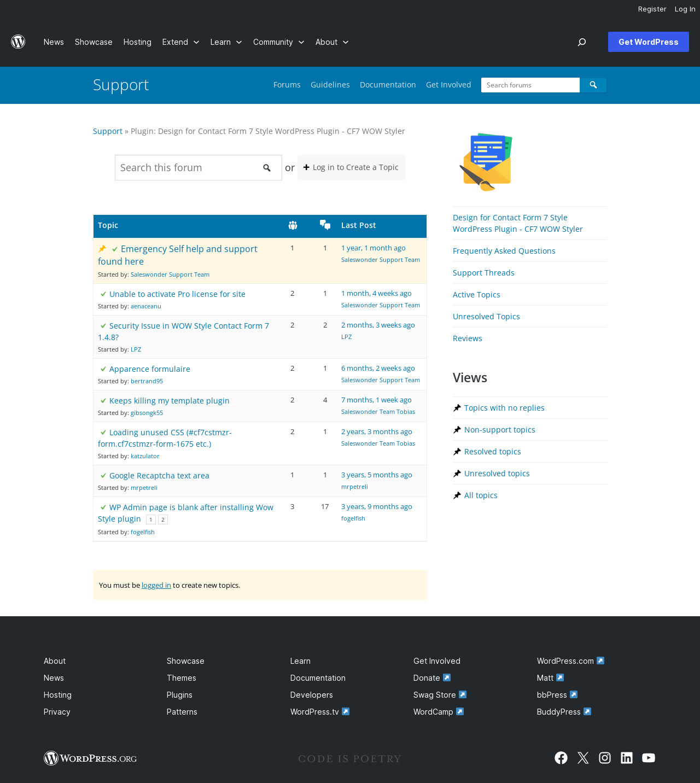Screen dimensions: 700x783
Task: Open the CF7 WOW Styler plugin icon
Action: 486,162
